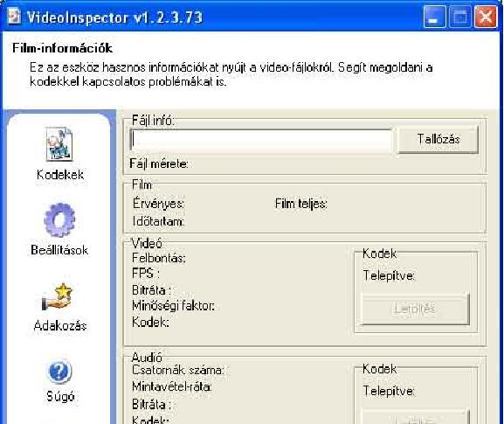Click Letöltés button in Videó Kodek group
The image size is (504, 424).
415,309
